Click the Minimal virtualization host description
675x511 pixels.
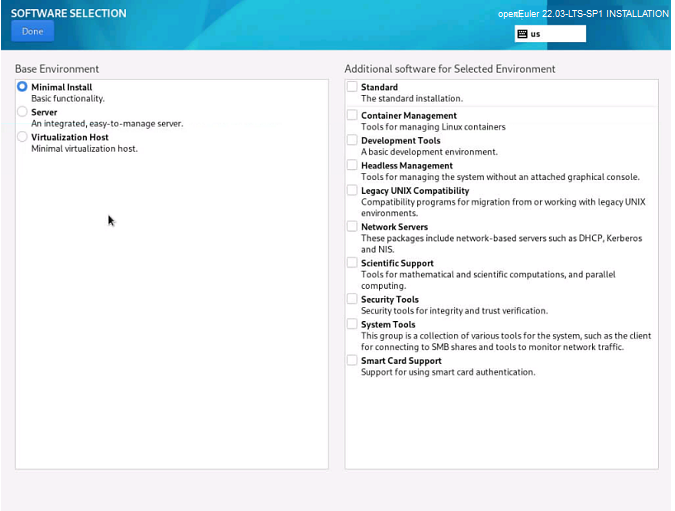84,149
